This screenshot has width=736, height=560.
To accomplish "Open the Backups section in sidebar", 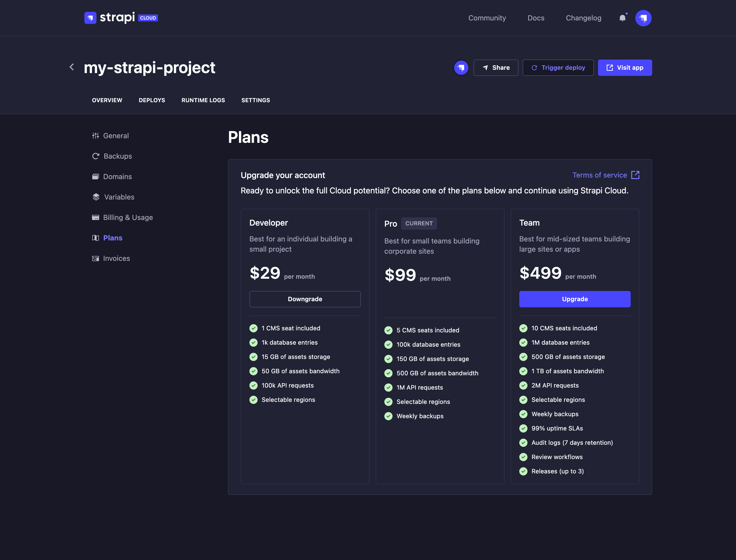I will (x=117, y=156).
